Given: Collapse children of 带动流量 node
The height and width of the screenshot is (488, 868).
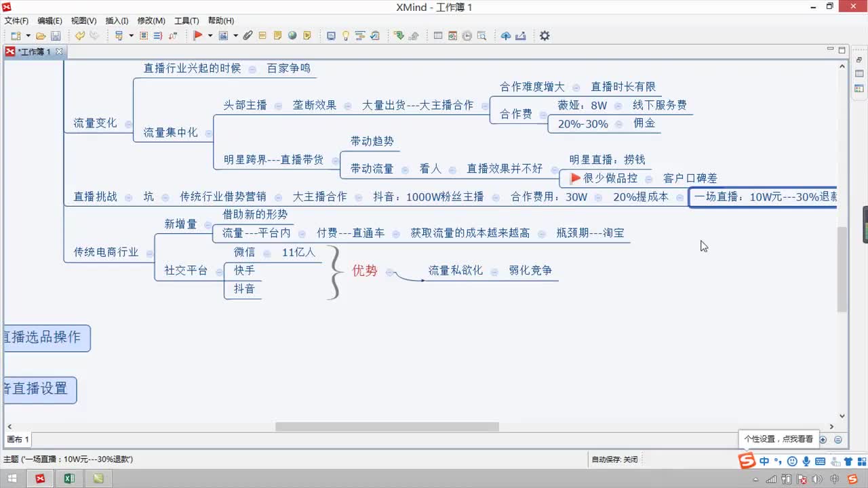Looking at the screenshot, I should coord(406,169).
